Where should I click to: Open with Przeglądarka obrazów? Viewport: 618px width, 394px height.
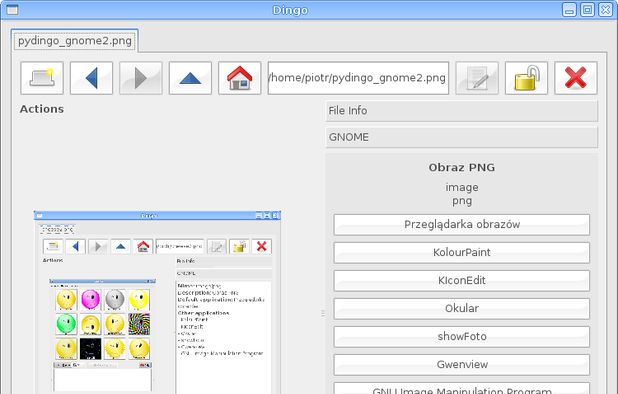[462, 225]
